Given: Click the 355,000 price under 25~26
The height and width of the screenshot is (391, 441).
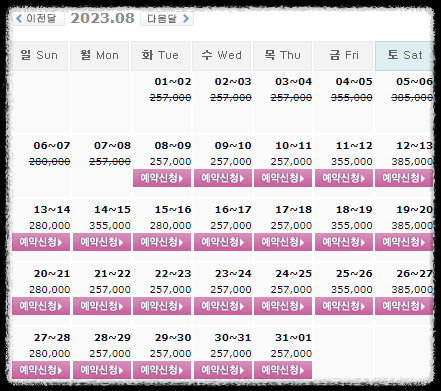Looking at the screenshot, I should click(x=352, y=290).
